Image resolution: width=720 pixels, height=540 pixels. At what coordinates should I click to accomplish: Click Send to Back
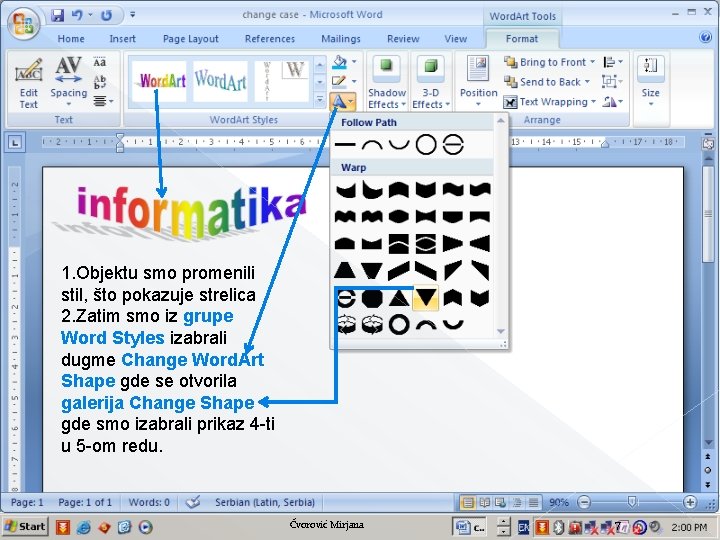546,82
